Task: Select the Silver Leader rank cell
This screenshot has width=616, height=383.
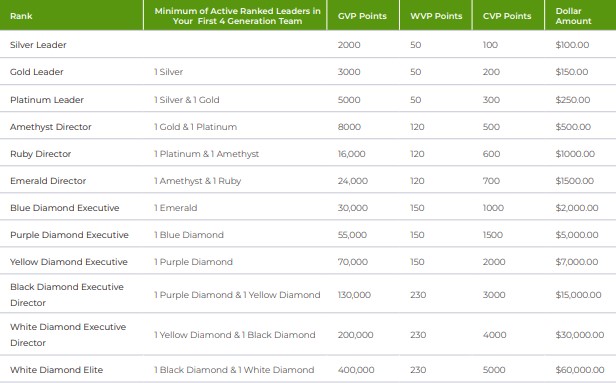Action: click(38, 45)
